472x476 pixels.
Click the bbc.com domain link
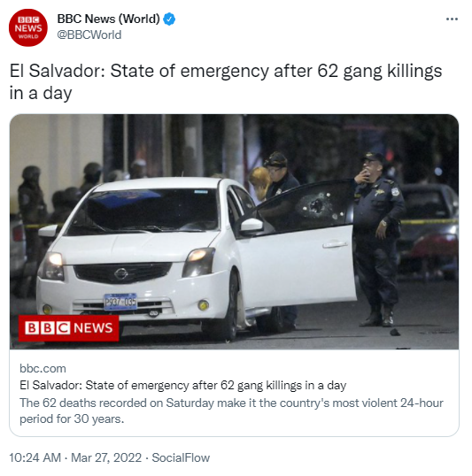point(43,368)
